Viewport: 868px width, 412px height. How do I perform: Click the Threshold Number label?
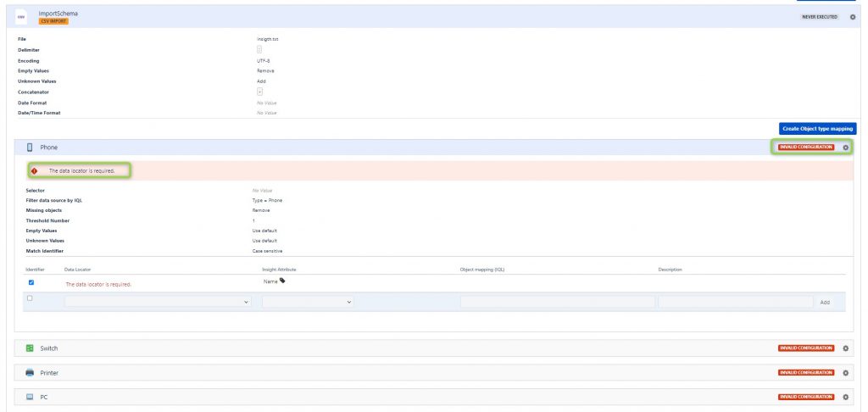coord(47,220)
